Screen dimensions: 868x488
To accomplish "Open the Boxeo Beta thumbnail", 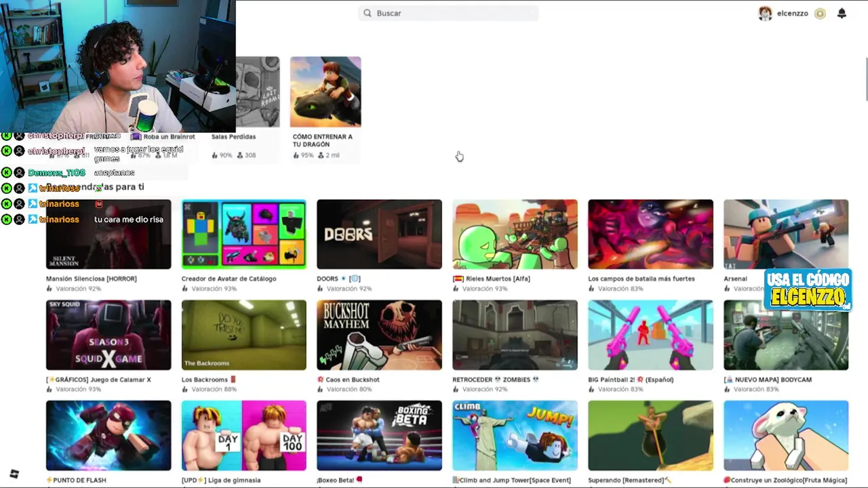I will coord(379,435).
